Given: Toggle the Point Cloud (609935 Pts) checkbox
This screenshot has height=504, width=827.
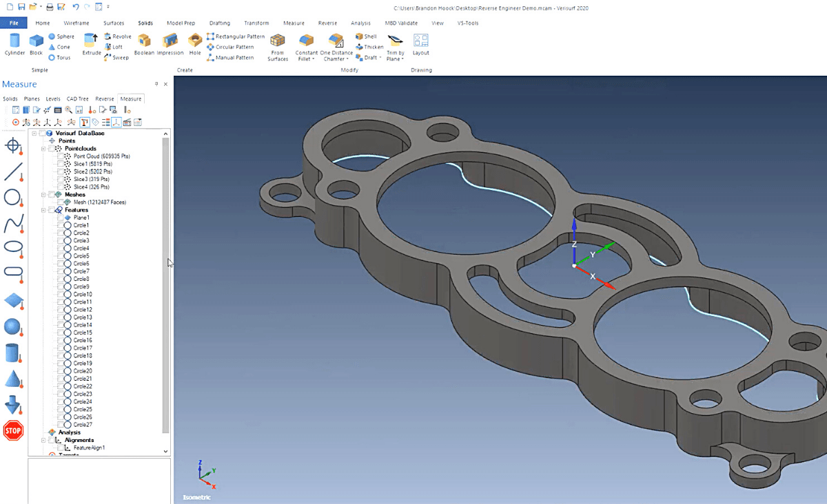Looking at the screenshot, I should (61, 156).
